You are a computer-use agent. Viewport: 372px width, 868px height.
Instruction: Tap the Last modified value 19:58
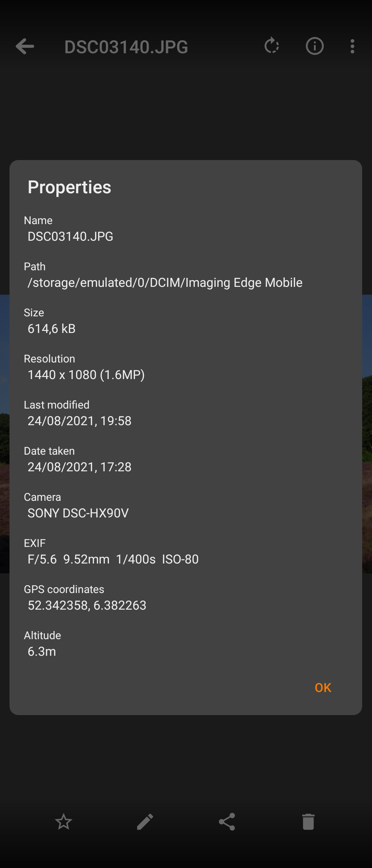point(79,421)
